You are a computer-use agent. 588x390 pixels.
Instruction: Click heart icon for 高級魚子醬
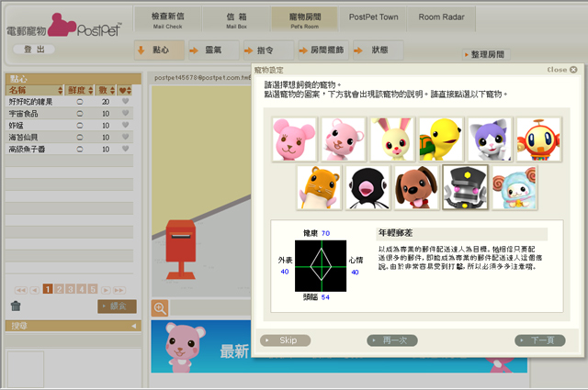(126, 149)
